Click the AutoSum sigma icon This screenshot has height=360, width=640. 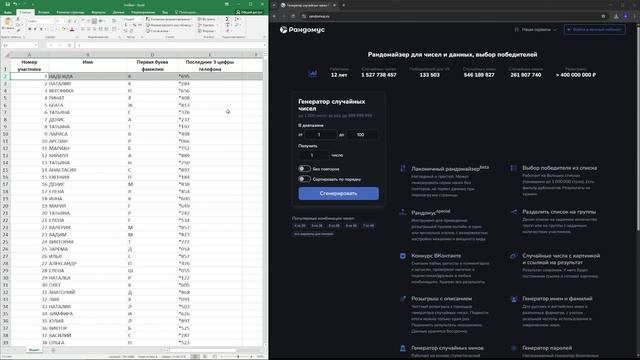click(227, 19)
